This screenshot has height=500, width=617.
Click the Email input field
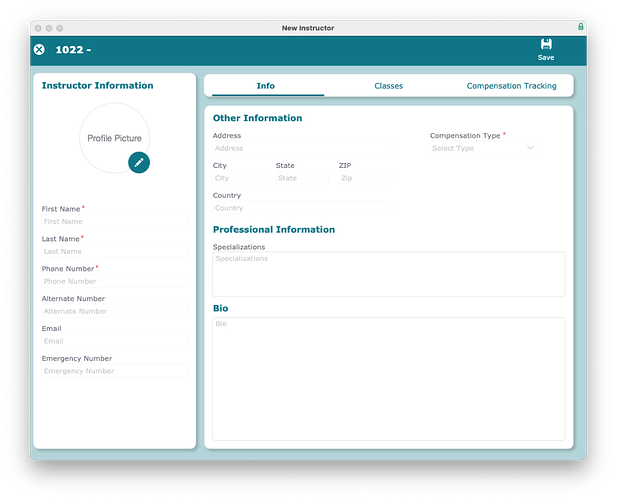pyautogui.click(x=115, y=341)
